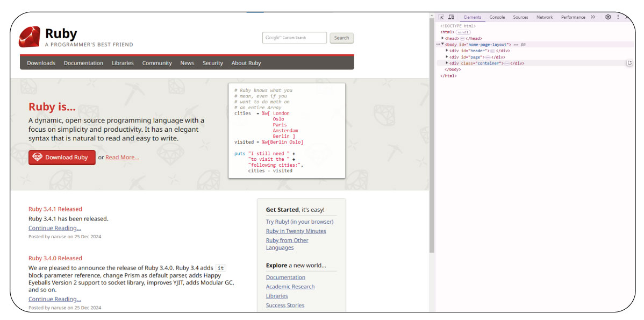Open sidebar Documentation link under Explore
Image resolution: width=644 pixels, height=320 pixels.
point(285,278)
